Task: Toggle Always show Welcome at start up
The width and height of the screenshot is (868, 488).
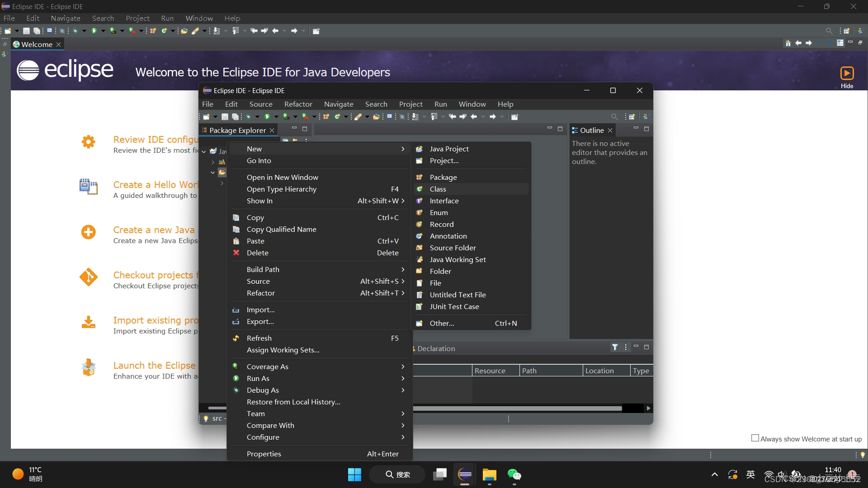Action: [x=755, y=438]
